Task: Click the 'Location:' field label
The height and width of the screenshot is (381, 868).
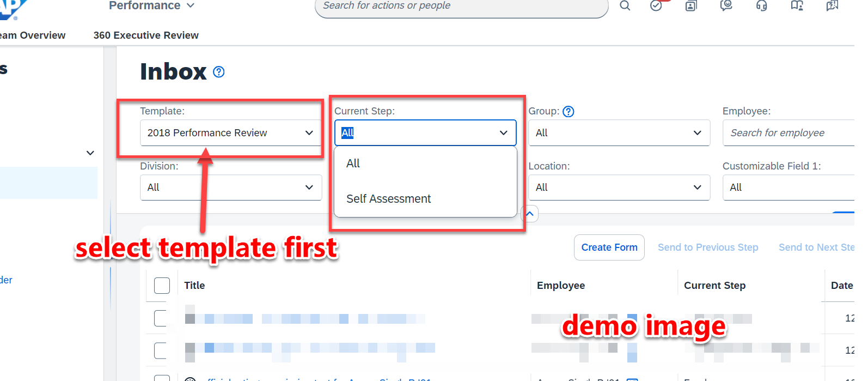Action: click(549, 166)
